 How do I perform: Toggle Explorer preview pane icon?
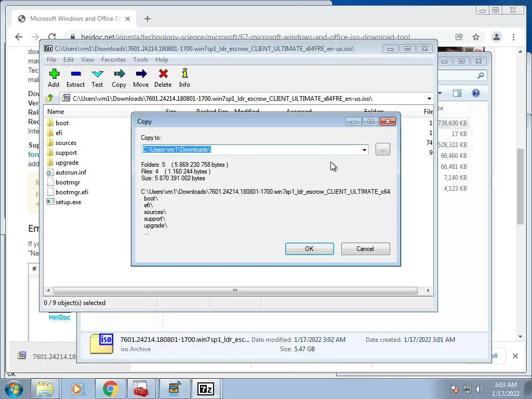point(457,93)
